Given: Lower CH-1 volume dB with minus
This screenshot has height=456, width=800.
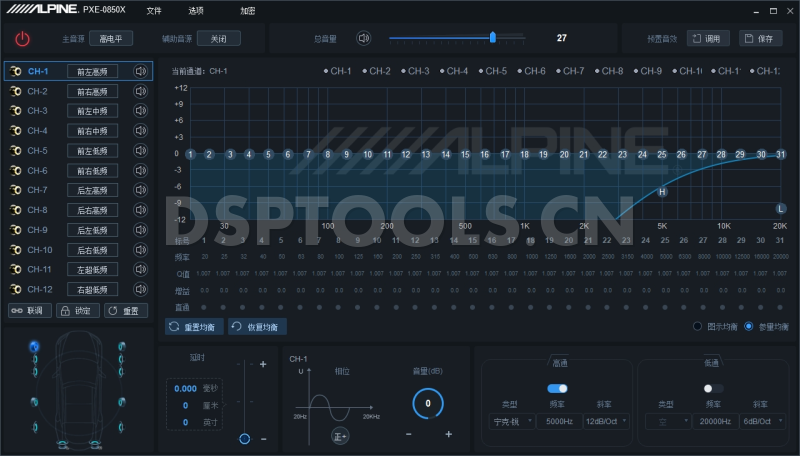Looking at the screenshot, I should tap(409, 434).
